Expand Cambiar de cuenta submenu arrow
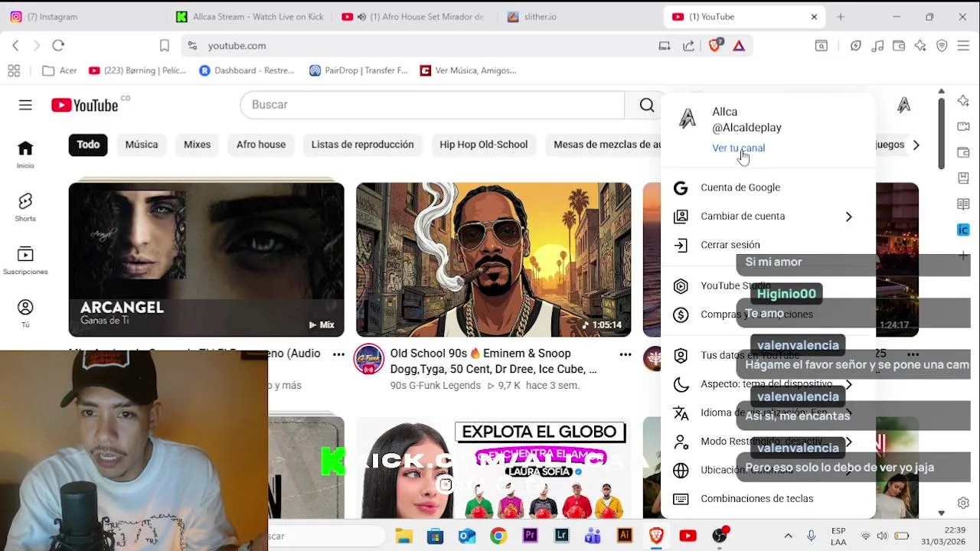 [x=848, y=217]
